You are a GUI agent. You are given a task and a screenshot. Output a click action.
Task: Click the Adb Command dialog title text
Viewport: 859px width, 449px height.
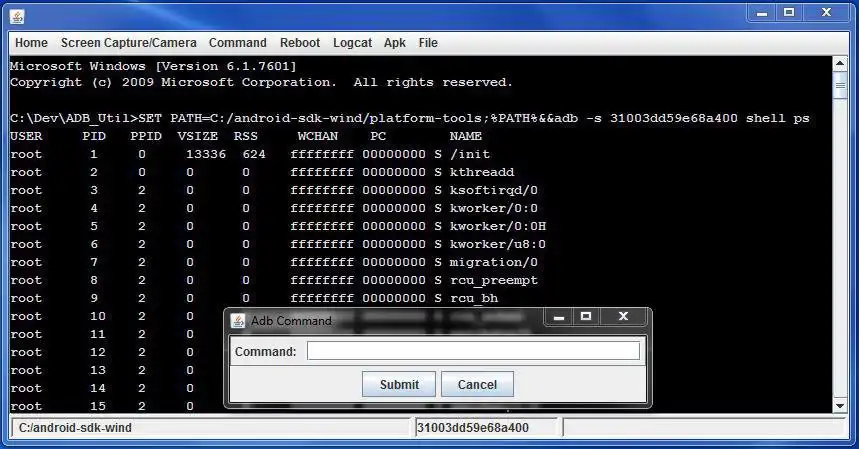point(291,321)
